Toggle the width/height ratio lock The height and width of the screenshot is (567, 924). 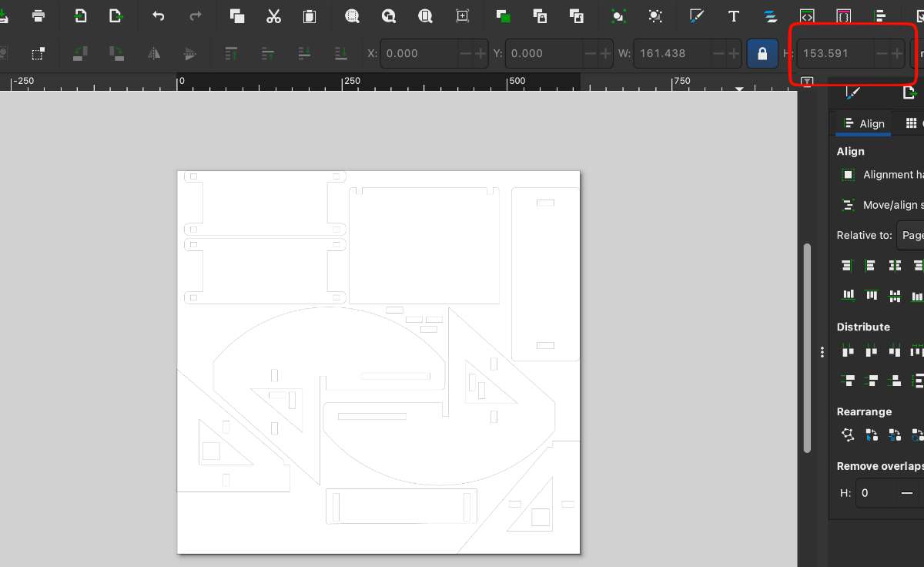(762, 53)
